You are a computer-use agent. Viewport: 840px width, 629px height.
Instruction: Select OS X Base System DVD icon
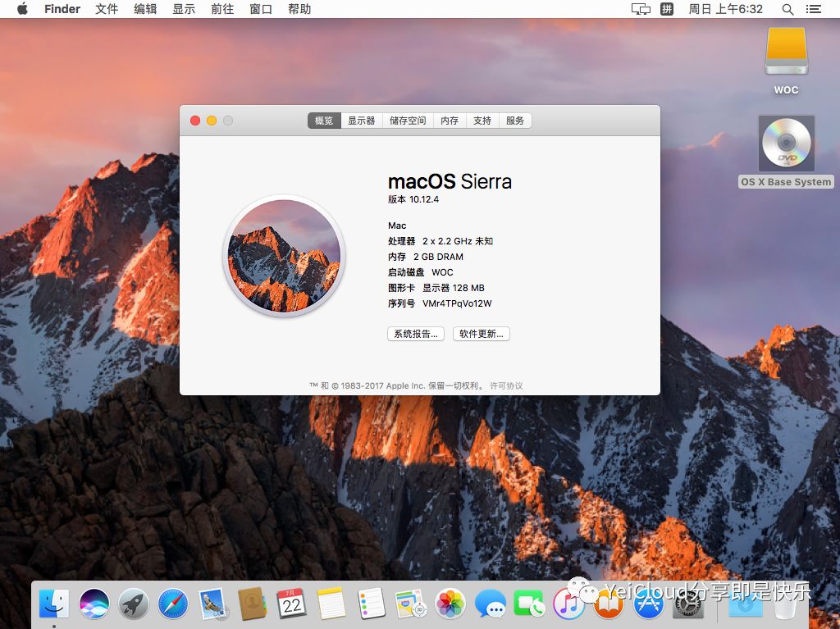(x=786, y=143)
